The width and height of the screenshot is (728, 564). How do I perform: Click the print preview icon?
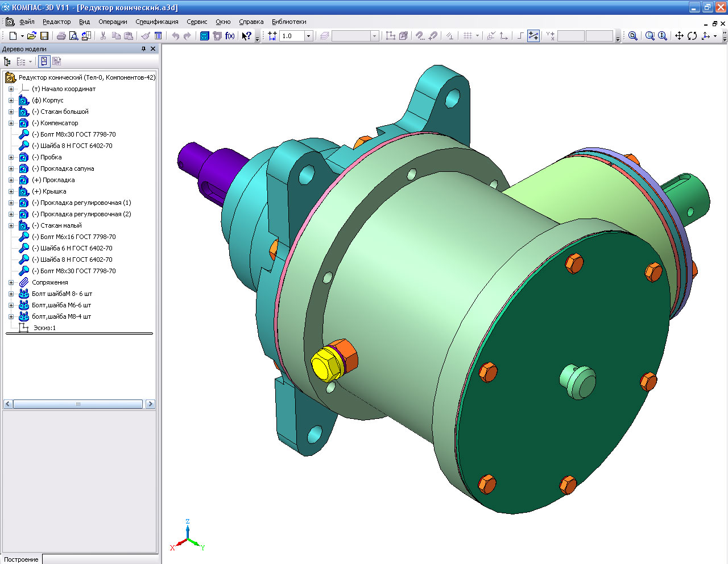coord(73,36)
